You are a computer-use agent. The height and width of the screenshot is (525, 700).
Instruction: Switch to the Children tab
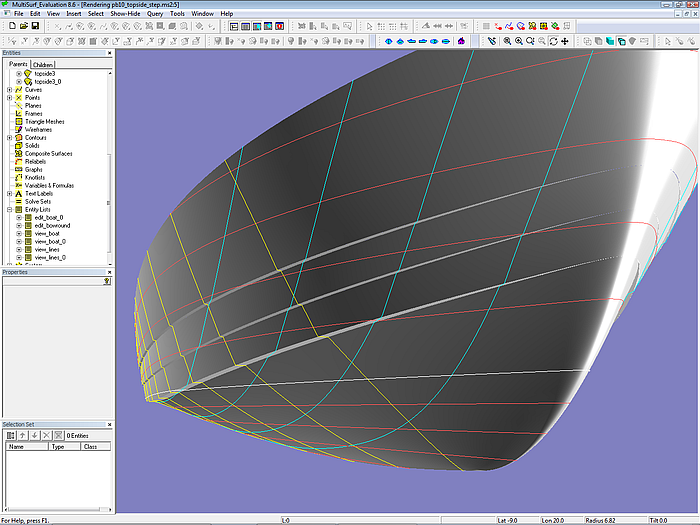pyautogui.click(x=43, y=64)
